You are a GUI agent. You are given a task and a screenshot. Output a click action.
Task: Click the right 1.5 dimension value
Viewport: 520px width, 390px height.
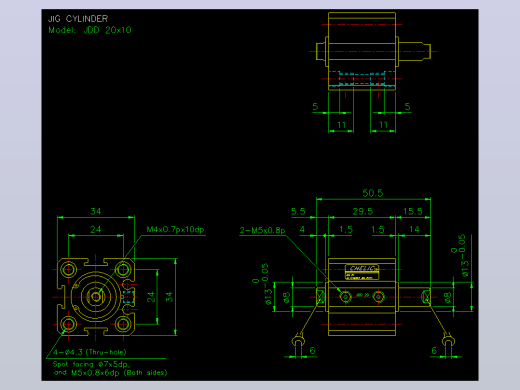pos(378,229)
